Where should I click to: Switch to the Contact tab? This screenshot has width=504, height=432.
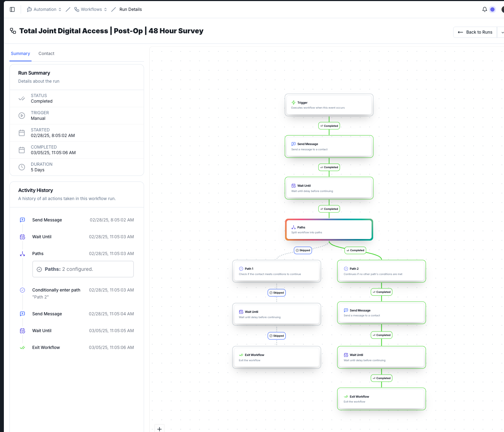point(46,54)
